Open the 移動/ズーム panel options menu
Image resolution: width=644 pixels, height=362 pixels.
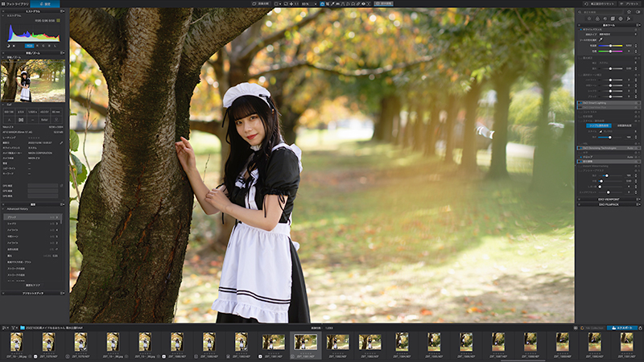[63, 53]
